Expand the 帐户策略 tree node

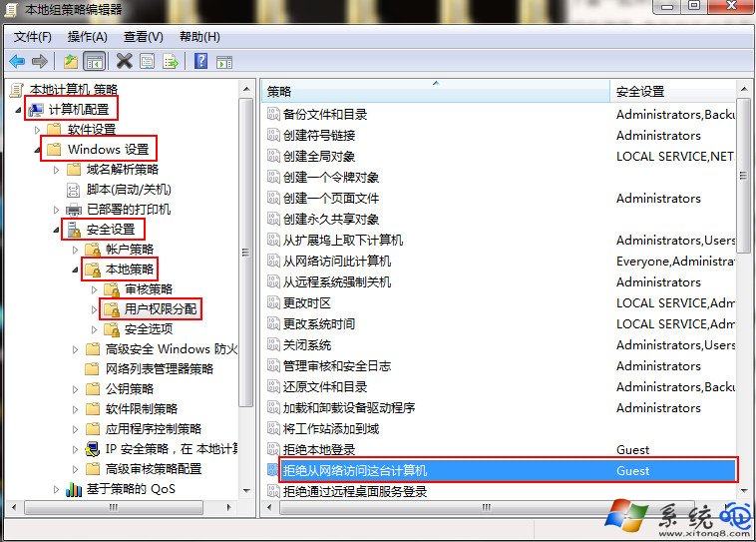click(x=75, y=250)
